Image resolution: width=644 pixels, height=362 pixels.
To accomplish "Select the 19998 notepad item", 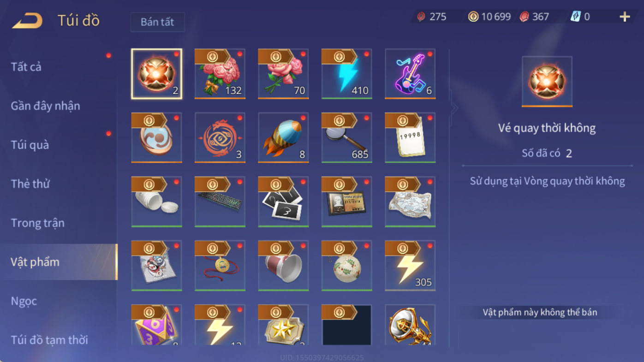I will (410, 137).
